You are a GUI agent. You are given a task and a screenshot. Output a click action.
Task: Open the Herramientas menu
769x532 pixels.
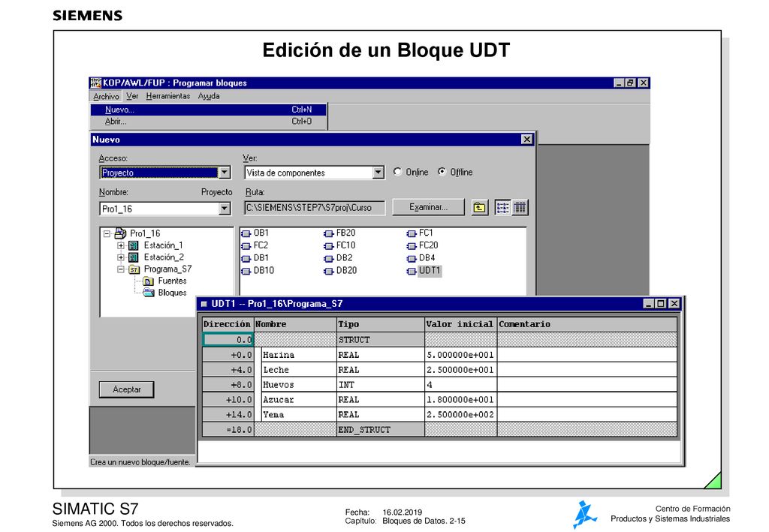167,97
